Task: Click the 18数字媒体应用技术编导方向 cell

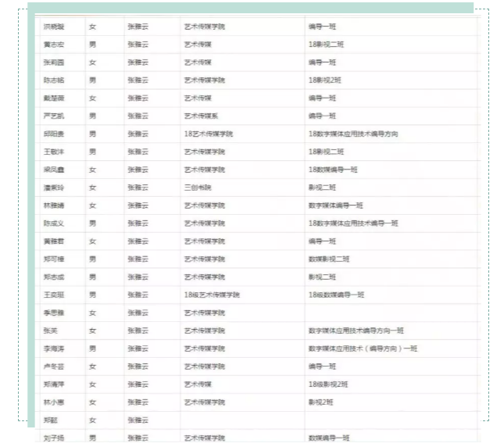Action: pos(353,134)
